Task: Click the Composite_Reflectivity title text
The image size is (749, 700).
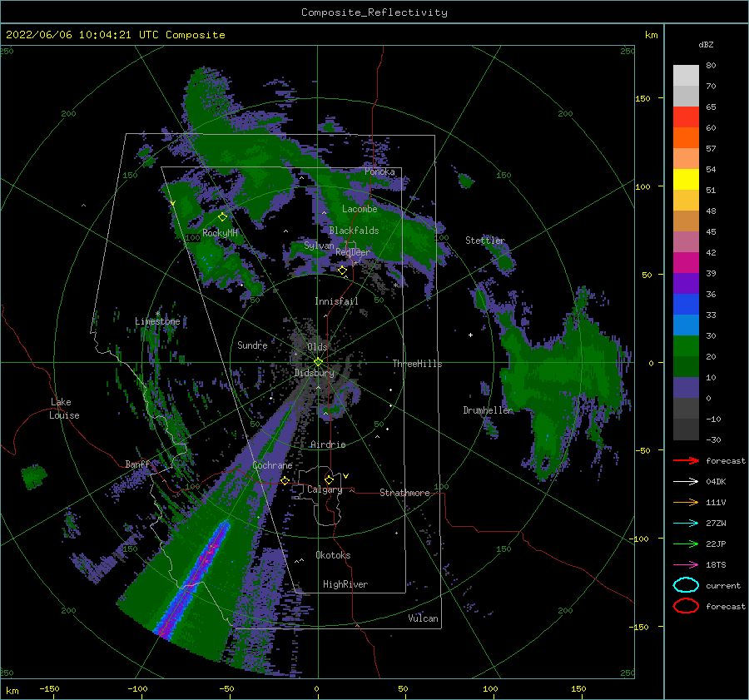Action: (374, 12)
